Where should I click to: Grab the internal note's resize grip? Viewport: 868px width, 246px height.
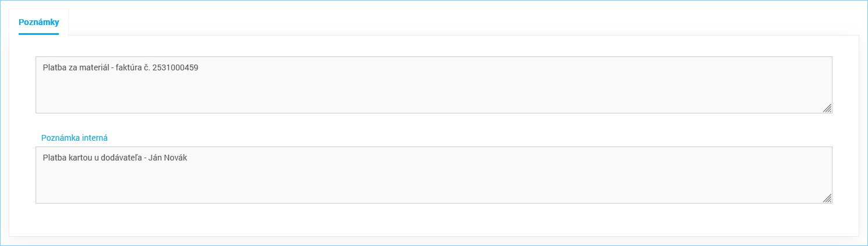[827, 198]
